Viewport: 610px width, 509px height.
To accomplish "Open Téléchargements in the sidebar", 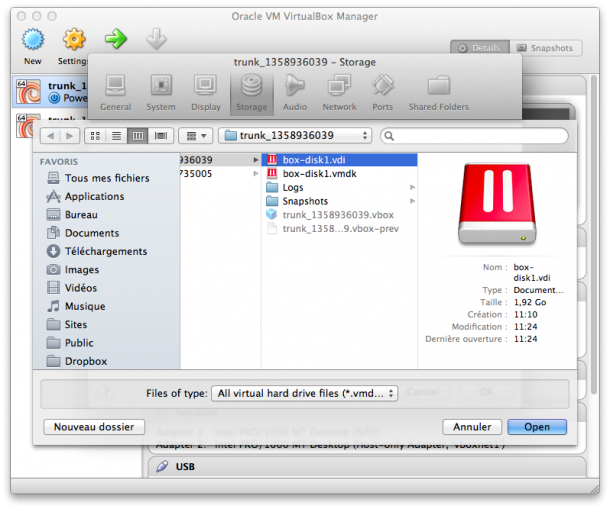I will [97, 251].
